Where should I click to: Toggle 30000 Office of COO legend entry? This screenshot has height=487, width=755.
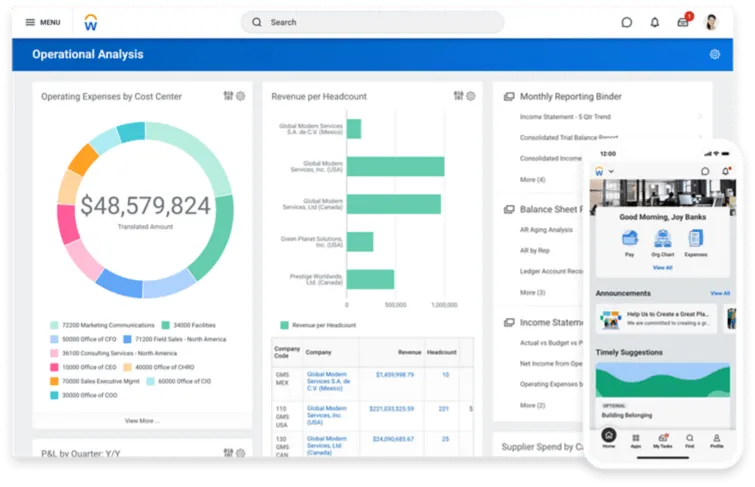pos(84,395)
